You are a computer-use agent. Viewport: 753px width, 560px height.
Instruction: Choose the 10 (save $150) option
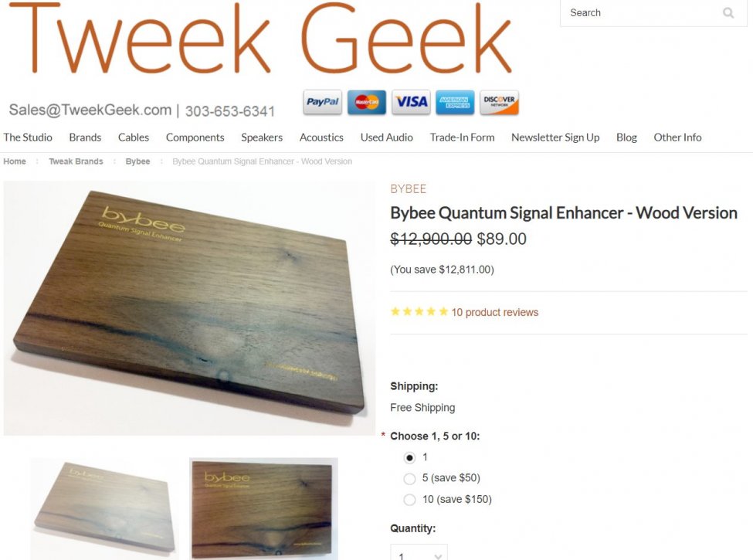409,500
